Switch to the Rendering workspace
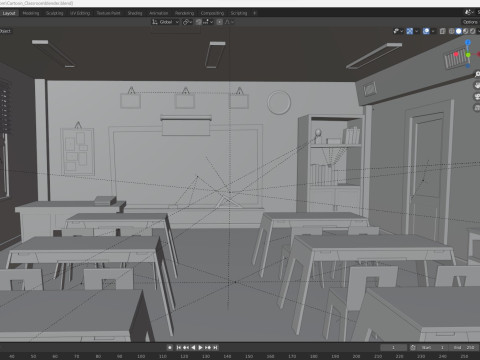 [184, 13]
